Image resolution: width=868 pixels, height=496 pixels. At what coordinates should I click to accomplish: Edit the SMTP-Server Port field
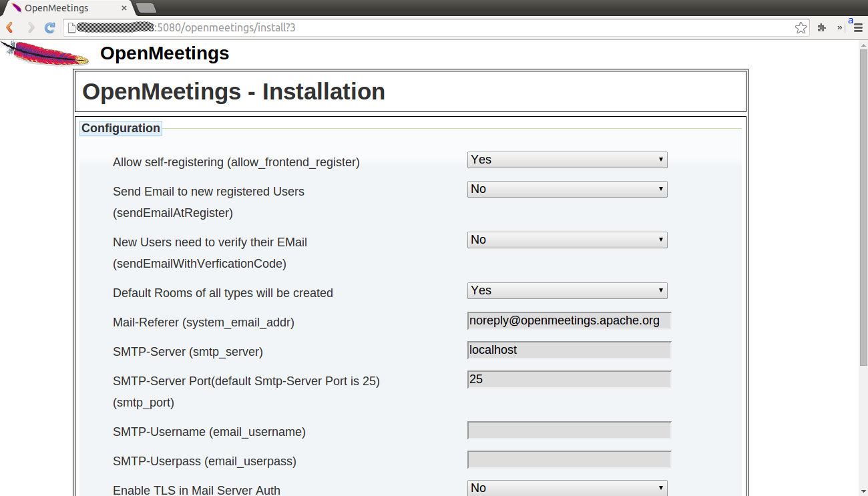click(569, 379)
